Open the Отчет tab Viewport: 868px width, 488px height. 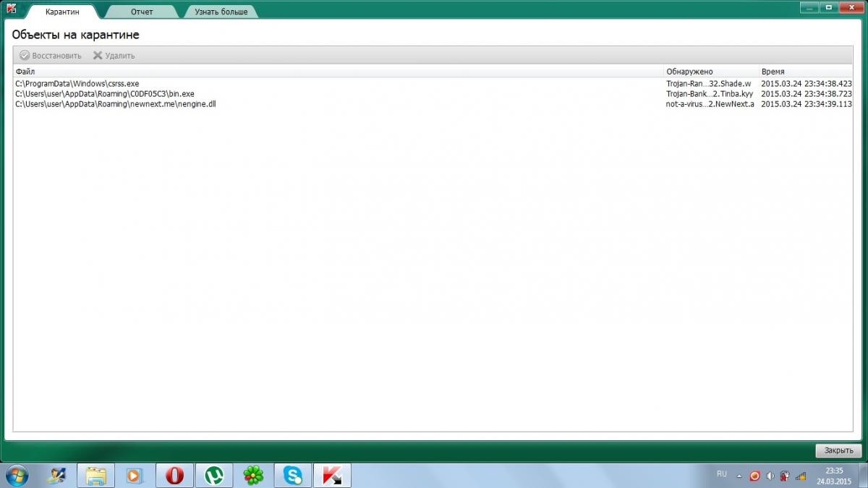pos(142,12)
